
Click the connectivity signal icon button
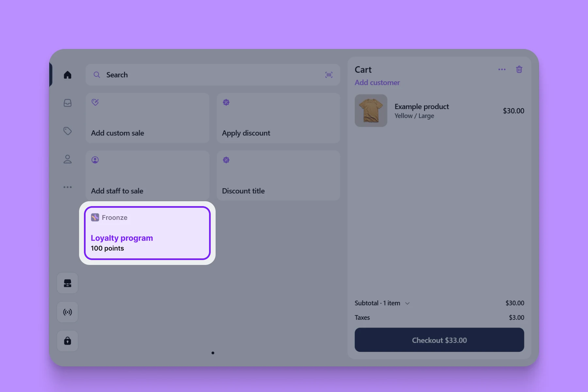tap(68, 312)
